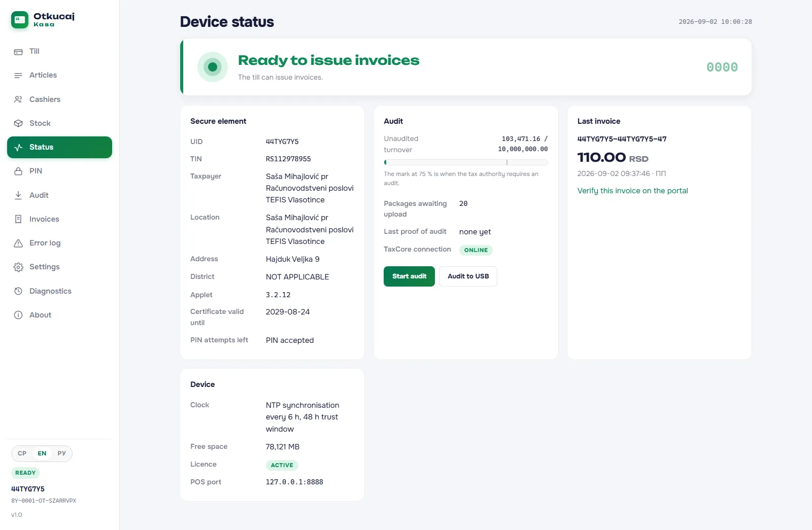Click the PIN padlock icon
The height and width of the screenshot is (530, 812).
coord(18,171)
